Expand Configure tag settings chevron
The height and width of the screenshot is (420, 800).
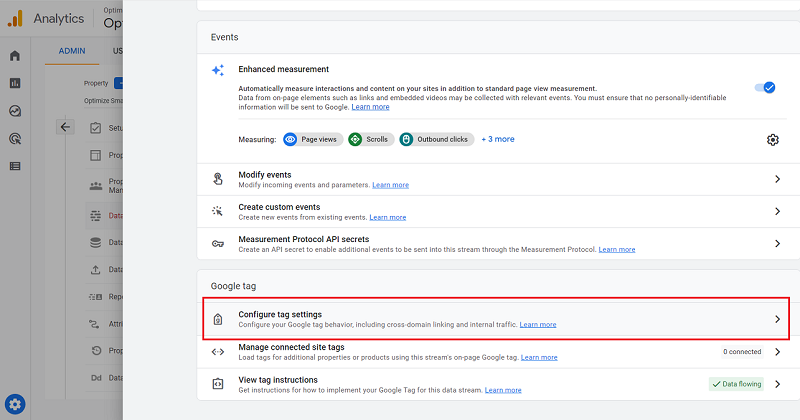(778, 319)
